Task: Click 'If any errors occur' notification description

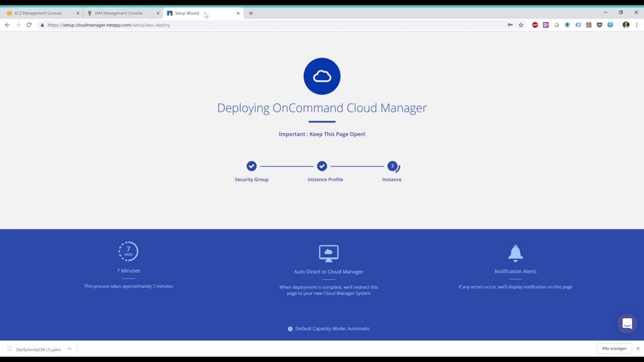Action: [515, 287]
